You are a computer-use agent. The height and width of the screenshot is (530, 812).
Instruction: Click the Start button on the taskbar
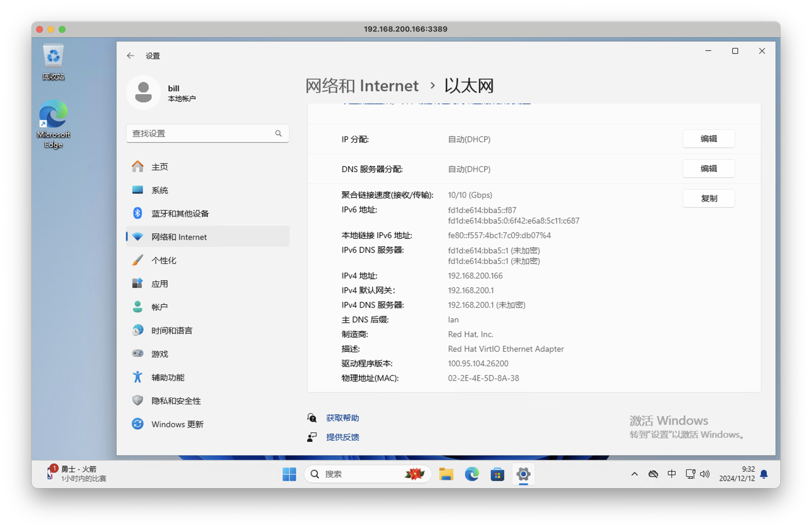pos(290,474)
